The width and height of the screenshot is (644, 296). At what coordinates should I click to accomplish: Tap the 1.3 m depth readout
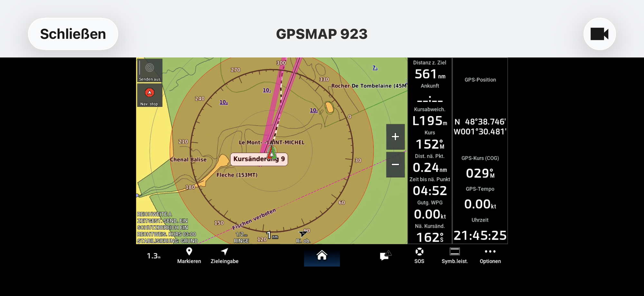point(154,256)
